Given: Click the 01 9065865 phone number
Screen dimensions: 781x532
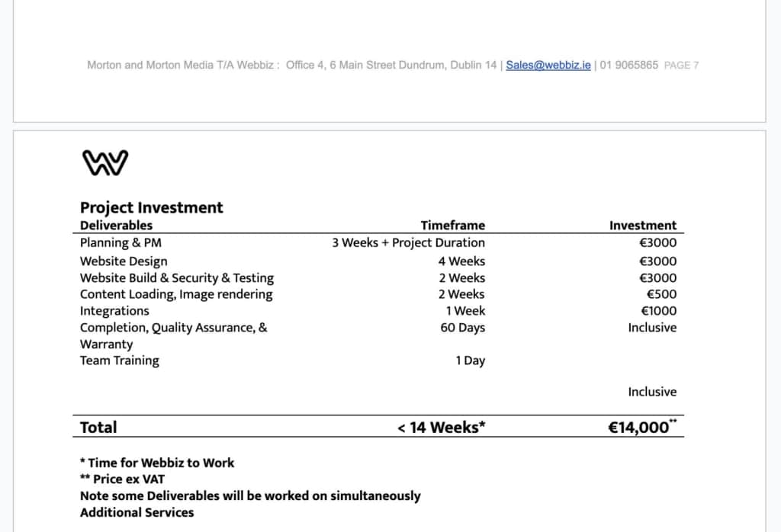Looking at the screenshot, I should click(x=629, y=66).
